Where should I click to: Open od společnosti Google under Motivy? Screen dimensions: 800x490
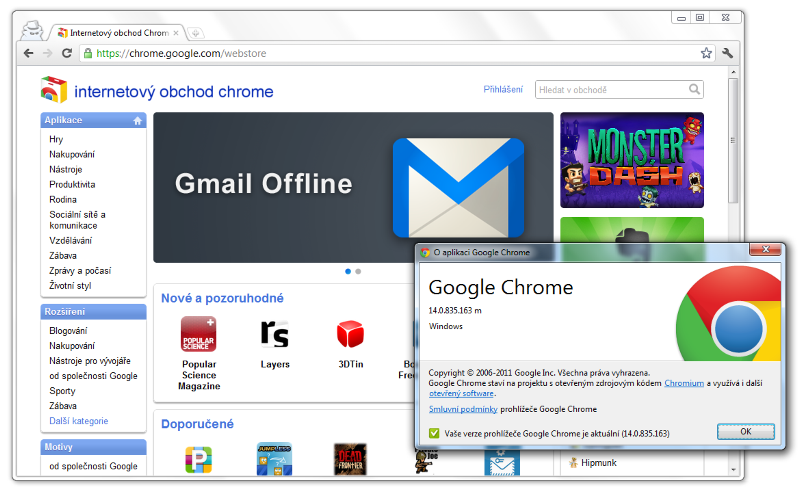(93, 466)
